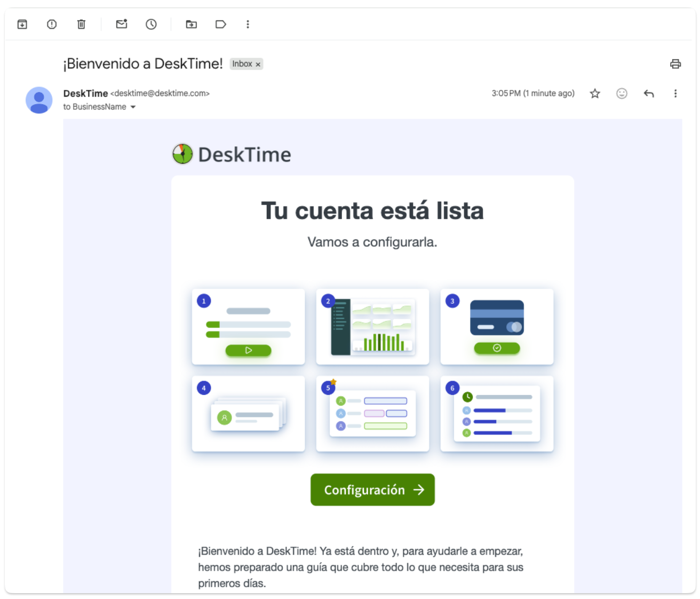This screenshot has width=700, height=599.
Task: Click the 'Vamos a configurarla.' subtitle
Action: click(372, 242)
